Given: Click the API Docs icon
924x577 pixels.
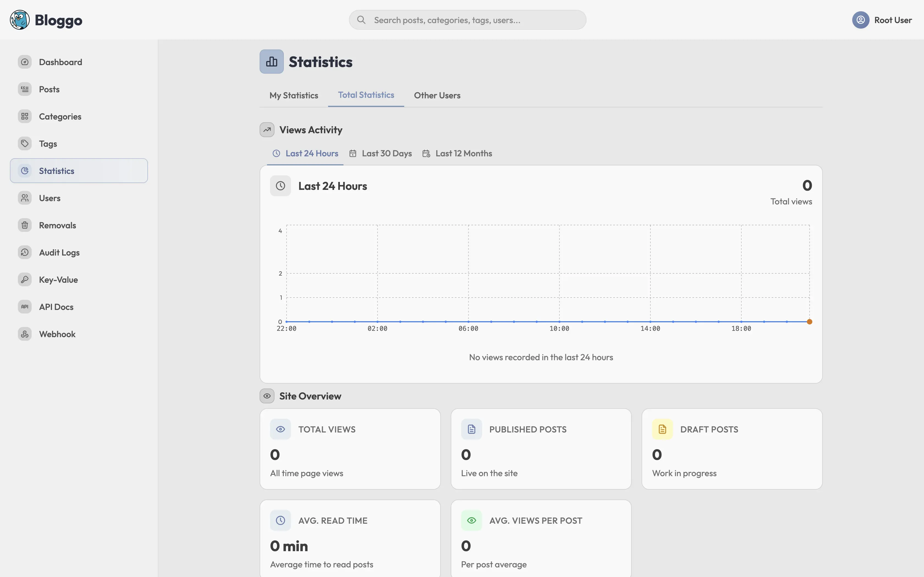Looking at the screenshot, I should [25, 307].
